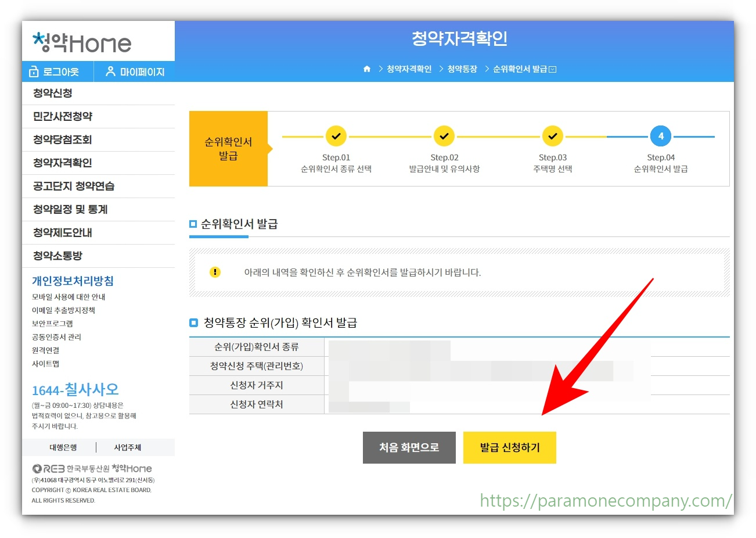Viewport: 756px width, 538px height.
Task: Click the exclamation notice icon
Action: coord(215,272)
